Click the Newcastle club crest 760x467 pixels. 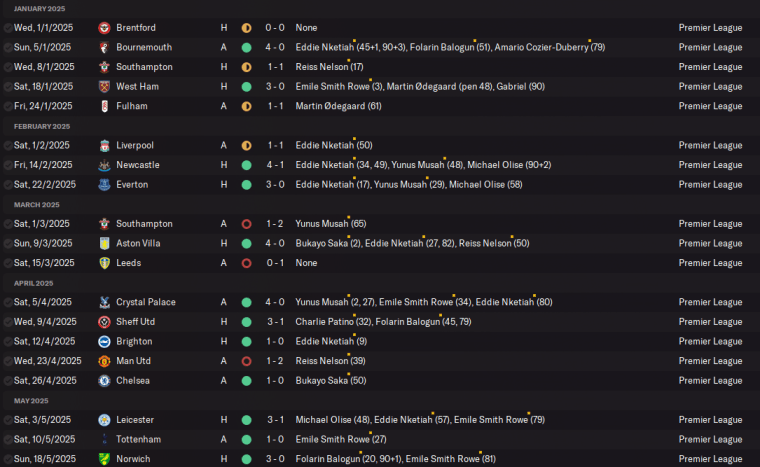pyautogui.click(x=105, y=165)
